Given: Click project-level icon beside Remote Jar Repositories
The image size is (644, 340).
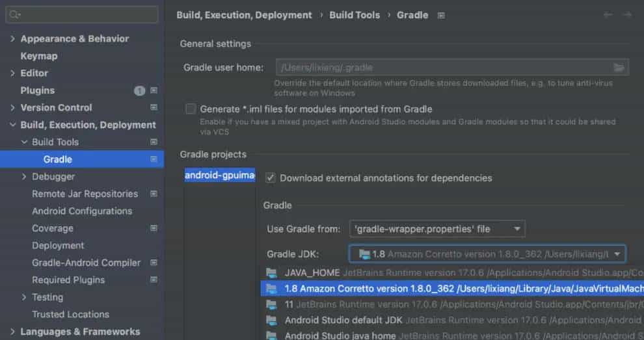Looking at the screenshot, I should click(154, 194).
